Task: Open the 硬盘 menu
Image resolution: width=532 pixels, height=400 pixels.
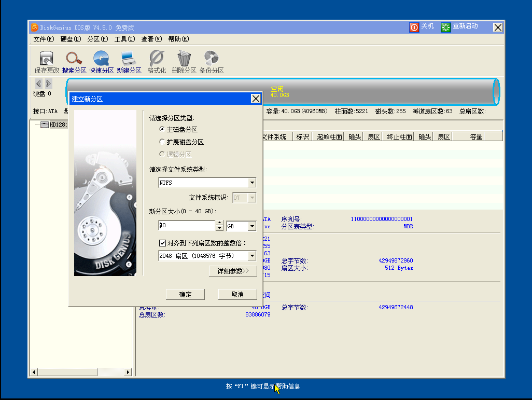Action: [x=70, y=39]
